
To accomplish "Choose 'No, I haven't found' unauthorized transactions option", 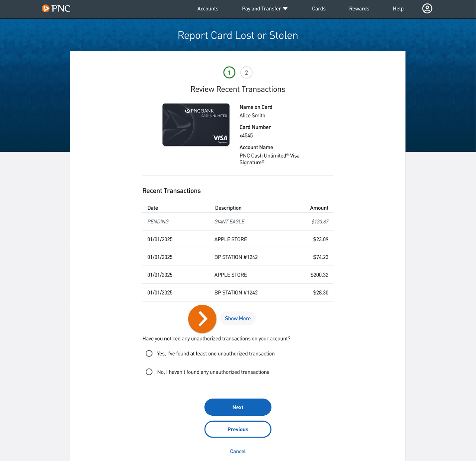I will pos(149,372).
